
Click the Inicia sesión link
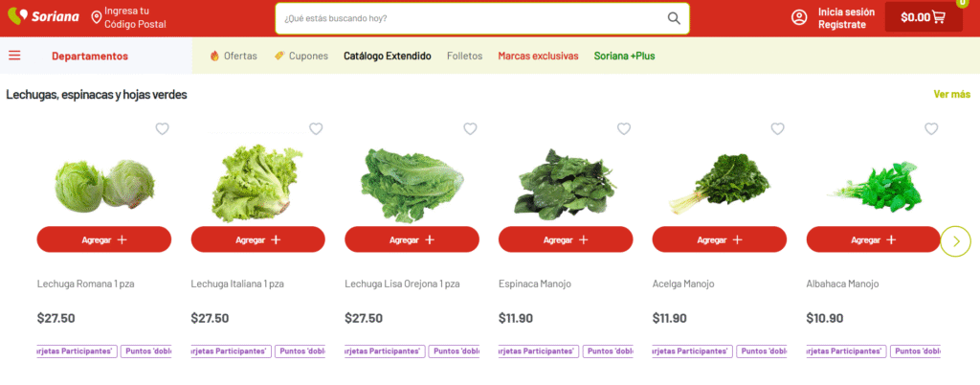[846, 11]
